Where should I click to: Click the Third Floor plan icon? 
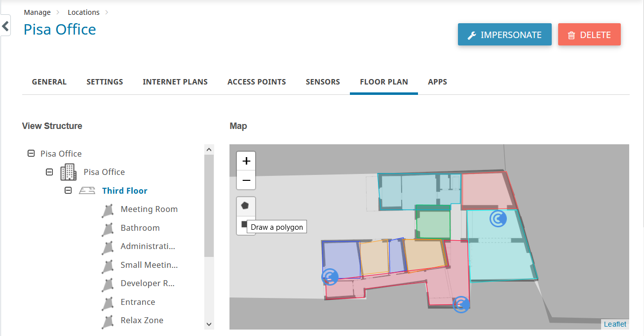click(87, 190)
